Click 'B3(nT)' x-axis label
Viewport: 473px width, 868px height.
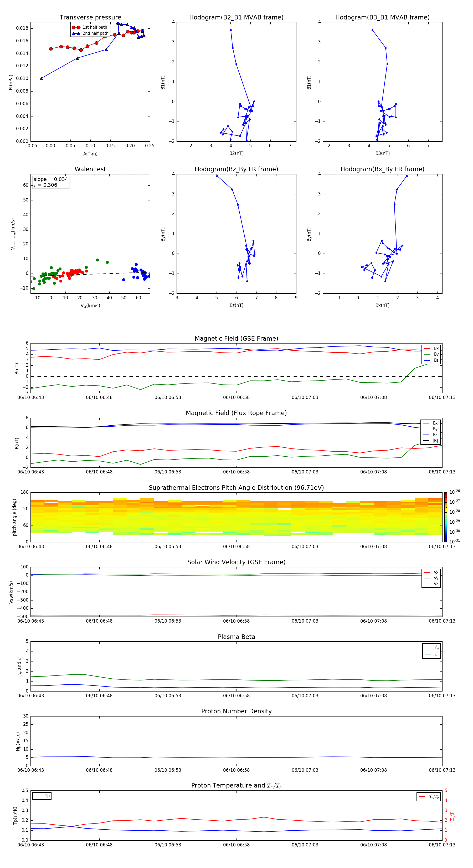coord(382,153)
